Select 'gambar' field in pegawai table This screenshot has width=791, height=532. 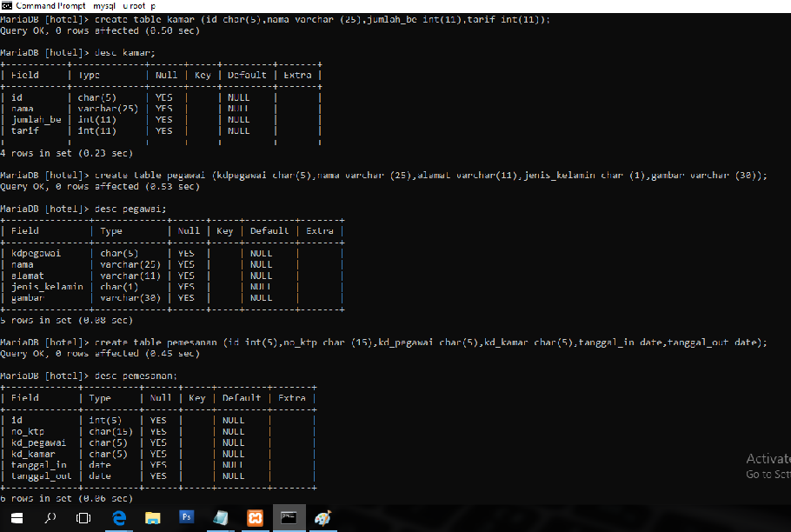tap(28, 297)
